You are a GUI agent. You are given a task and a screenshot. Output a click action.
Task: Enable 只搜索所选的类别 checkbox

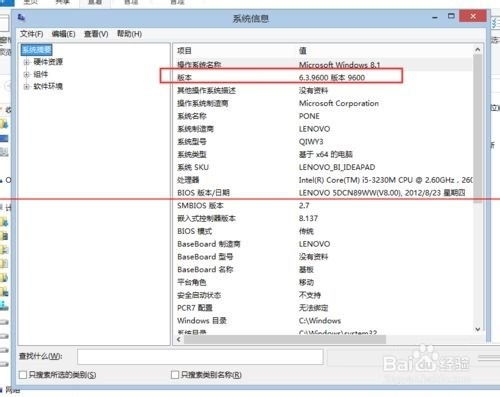pos(23,375)
